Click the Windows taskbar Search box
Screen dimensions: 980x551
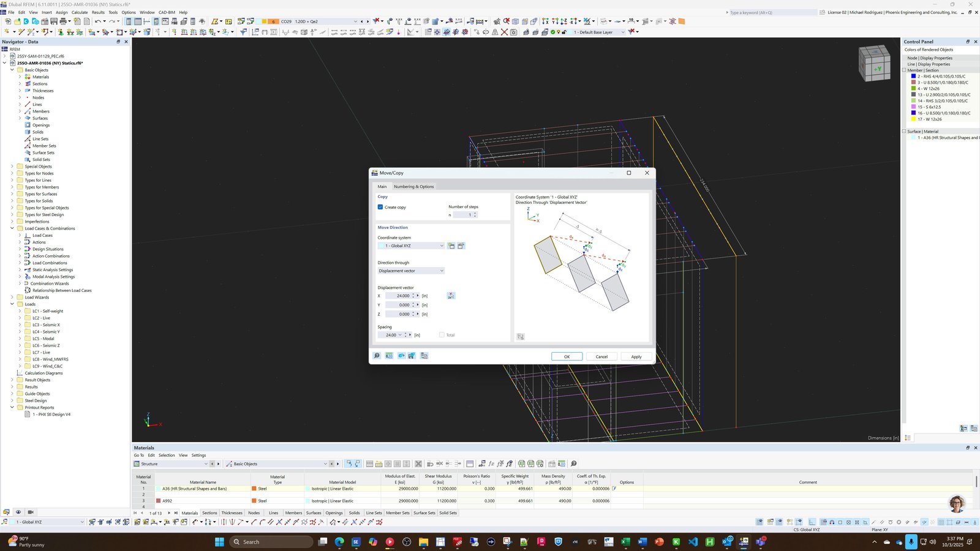(x=271, y=542)
